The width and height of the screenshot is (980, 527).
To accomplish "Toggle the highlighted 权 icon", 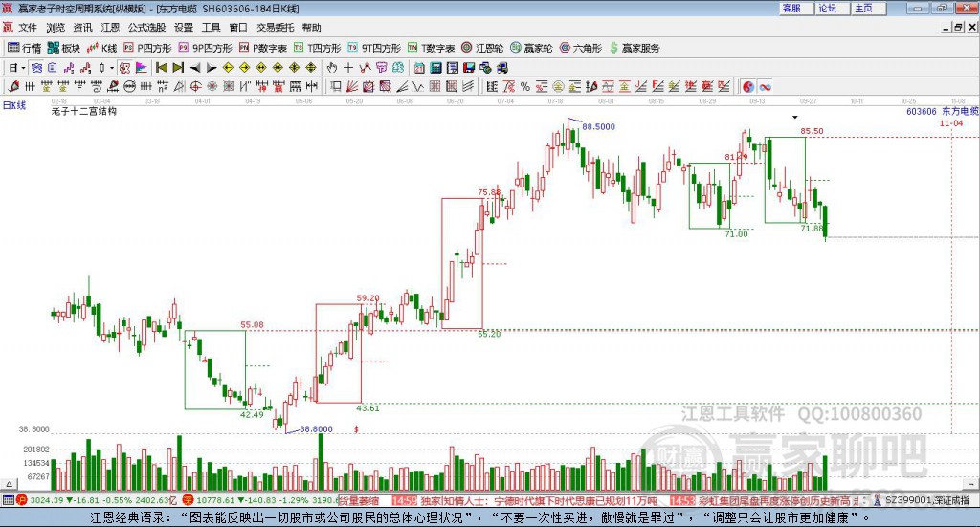I will coord(125,68).
